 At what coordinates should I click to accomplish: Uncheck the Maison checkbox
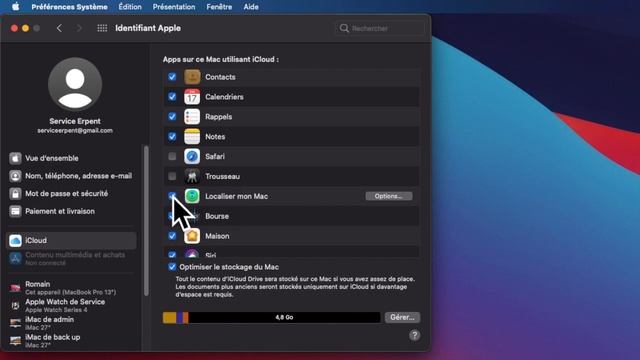[172, 236]
